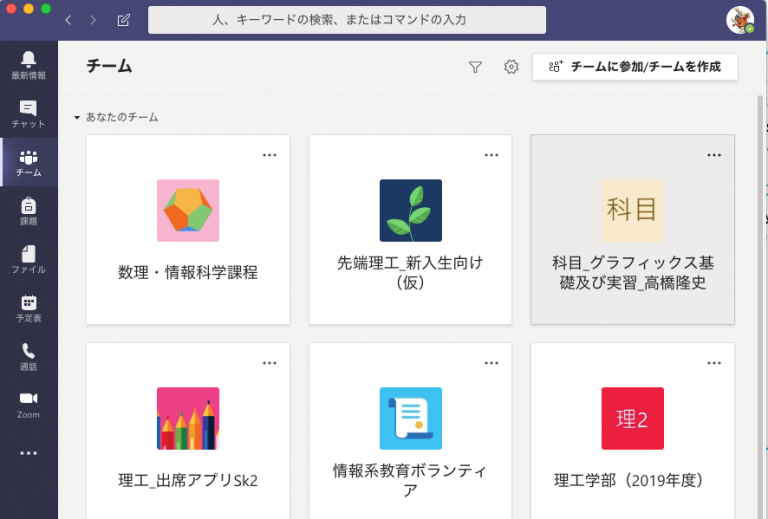Open the leaf icon of 先端理工_新入生向け
Image resolution: width=768 pixels, height=519 pixels.
click(410, 211)
